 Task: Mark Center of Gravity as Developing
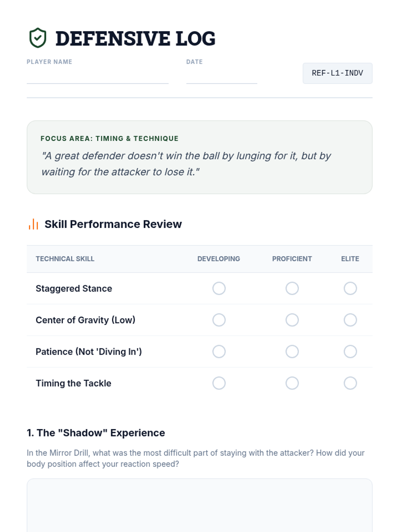point(219,320)
